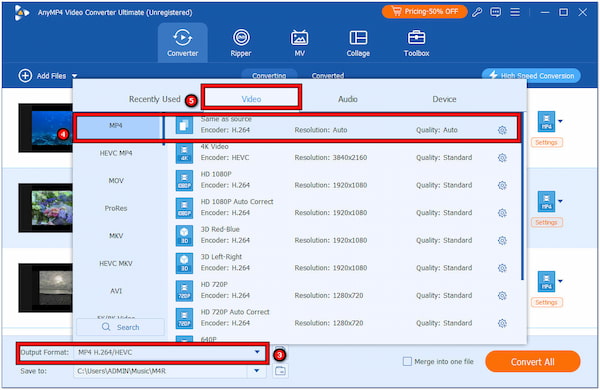Click MP4 format icon of second video
The image size is (600, 390).
[x=546, y=202]
